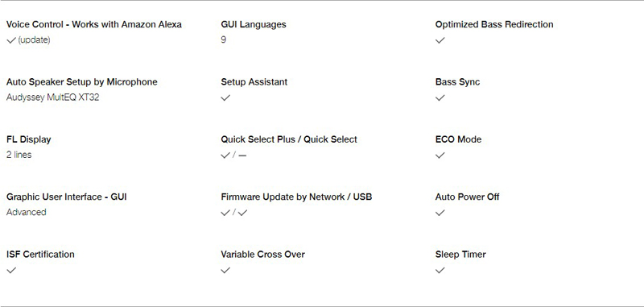Click the checkmark under Bass Sync
This screenshot has width=644, height=307.
[440, 97]
